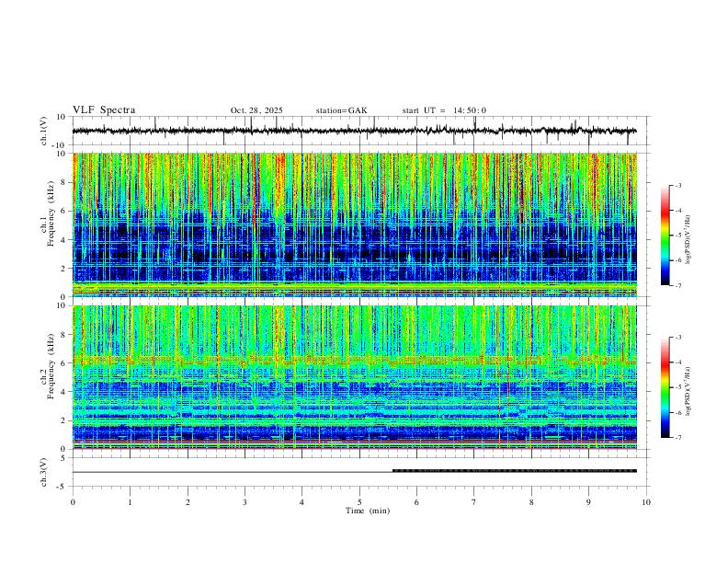The image size is (728, 563).
Task: Click the red 6 kHz band in ch.2 spectrogram
Action: [355, 361]
